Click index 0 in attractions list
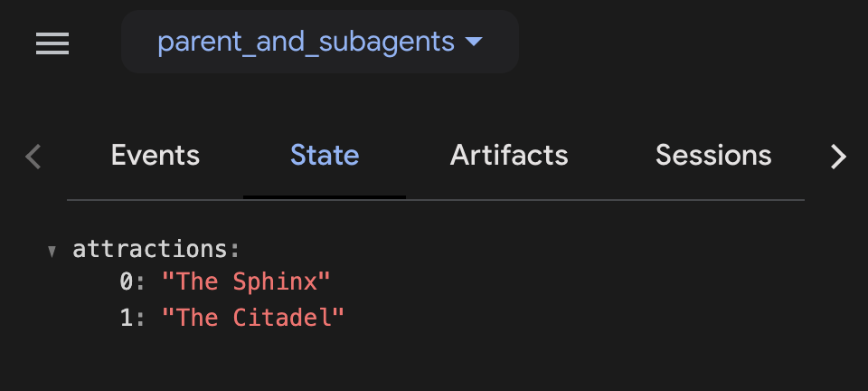The image size is (868, 391). tap(127, 281)
